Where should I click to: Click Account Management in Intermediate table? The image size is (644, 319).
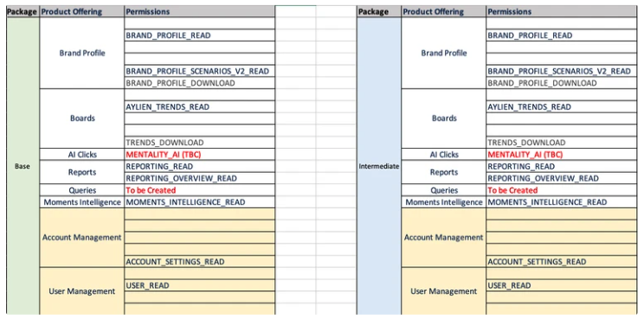444,238
